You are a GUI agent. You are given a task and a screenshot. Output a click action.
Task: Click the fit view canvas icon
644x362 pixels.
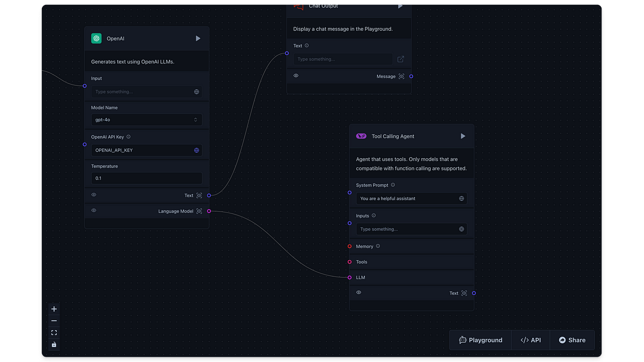[x=54, y=333]
